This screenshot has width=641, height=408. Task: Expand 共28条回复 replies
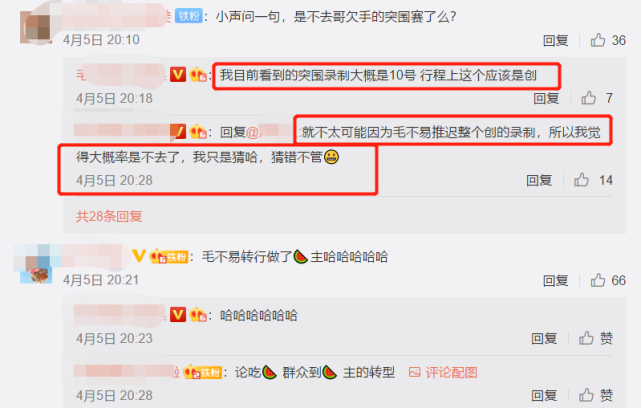[109, 216]
